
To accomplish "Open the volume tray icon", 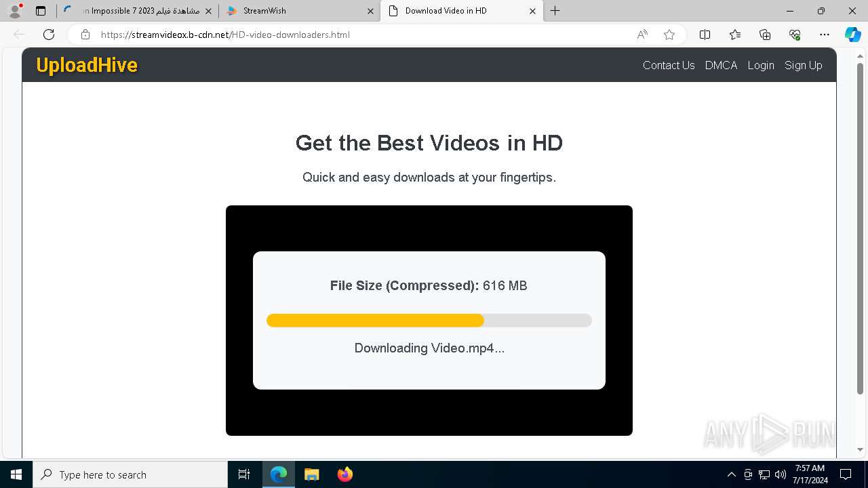I will (x=780, y=474).
